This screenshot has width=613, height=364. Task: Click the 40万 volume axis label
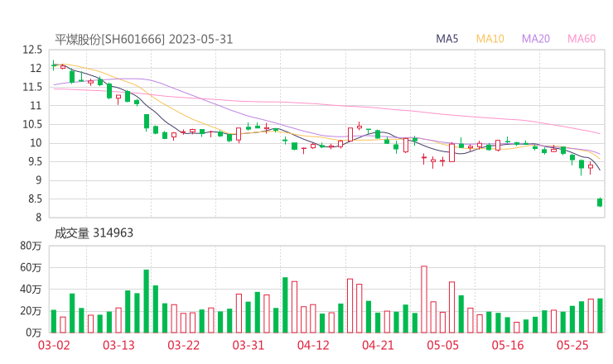tap(31, 290)
